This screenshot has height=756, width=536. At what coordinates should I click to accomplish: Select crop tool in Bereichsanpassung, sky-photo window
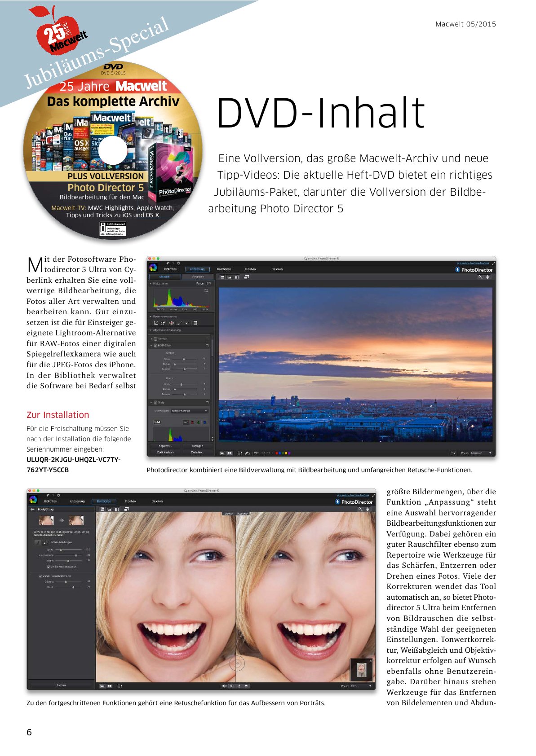156,323
